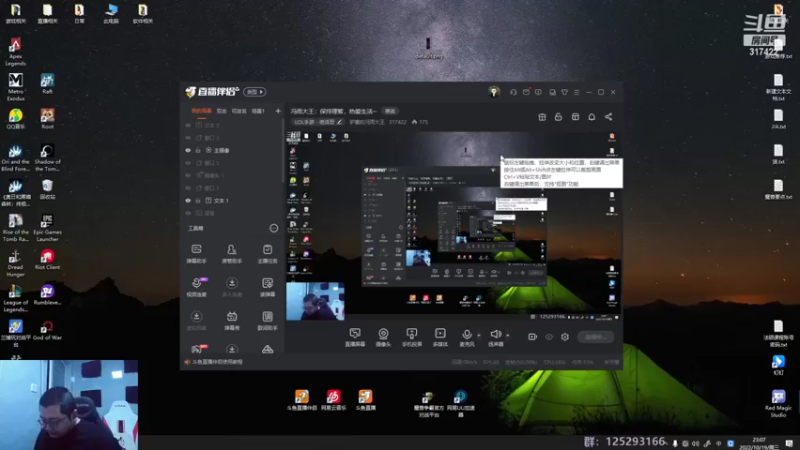The width and height of the screenshot is (800, 450).
Task: Open the 房管助手 room manager tool
Action: pyautogui.click(x=232, y=253)
